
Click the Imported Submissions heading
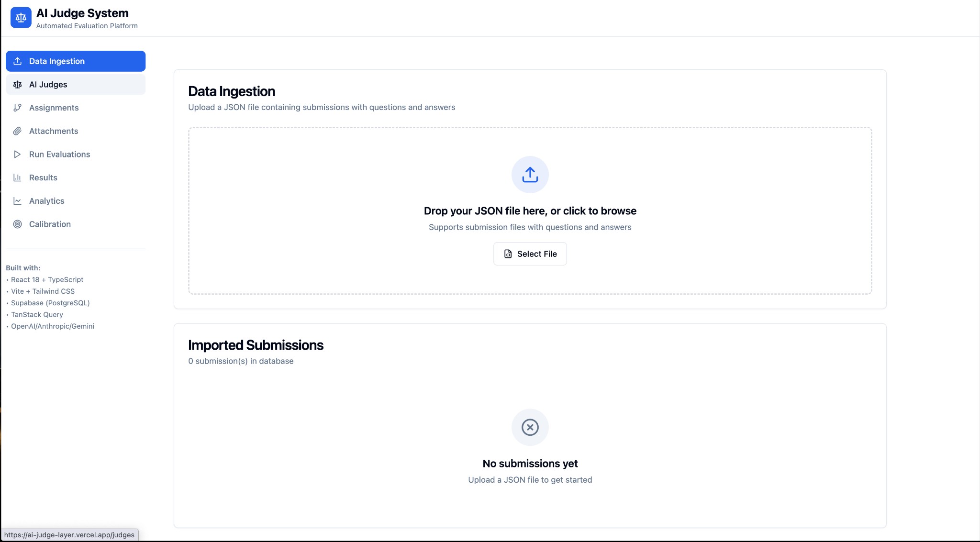(x=256, y=345)
